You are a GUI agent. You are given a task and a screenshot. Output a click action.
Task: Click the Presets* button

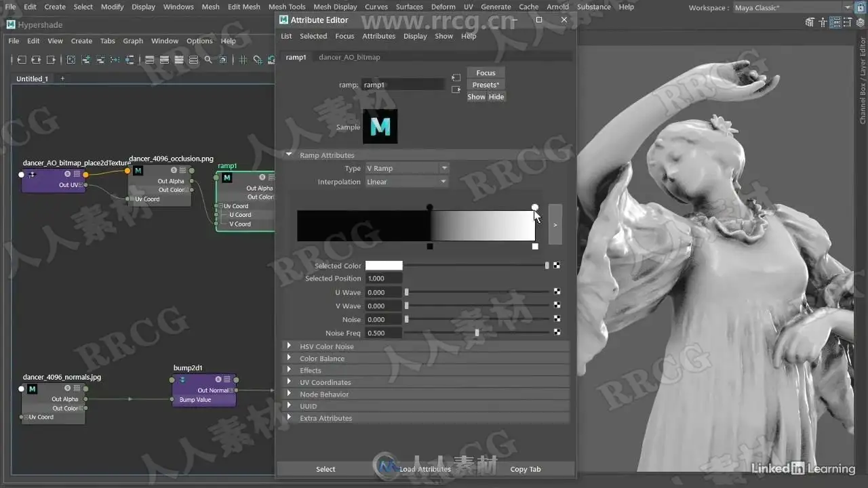[x=486, y=85]
